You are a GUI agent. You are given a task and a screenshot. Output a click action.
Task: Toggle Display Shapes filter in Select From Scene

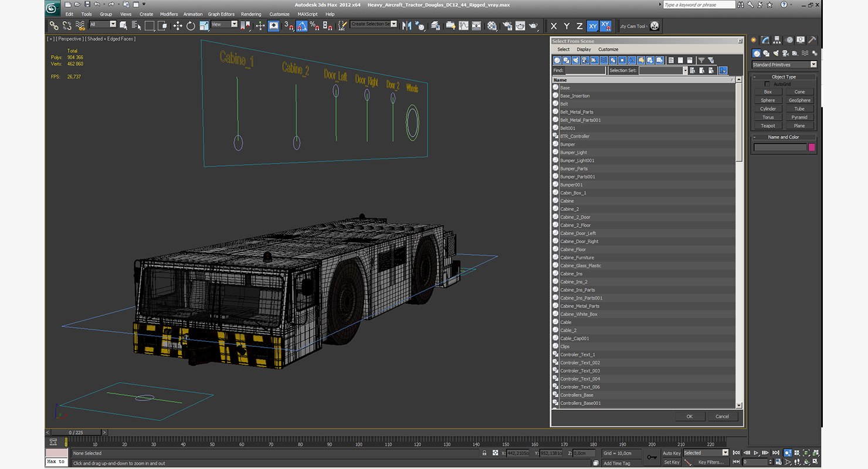click(x=567, y=60)
